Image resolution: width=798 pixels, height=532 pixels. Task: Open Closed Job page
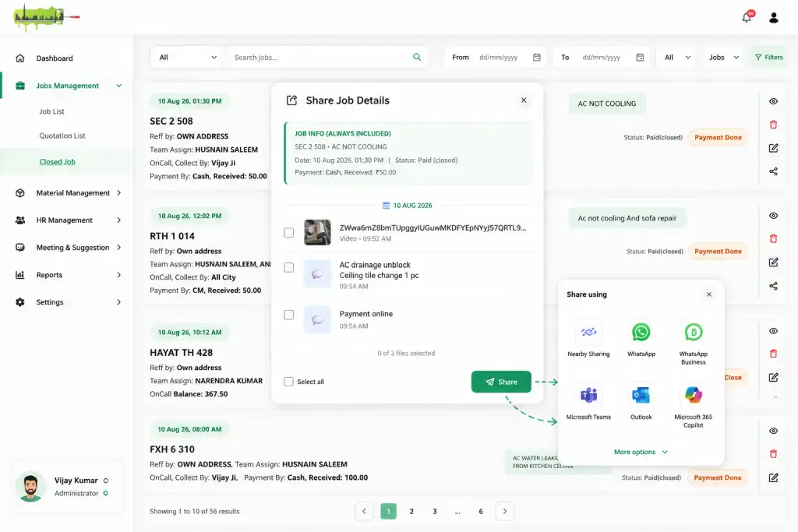pos(57,162)
